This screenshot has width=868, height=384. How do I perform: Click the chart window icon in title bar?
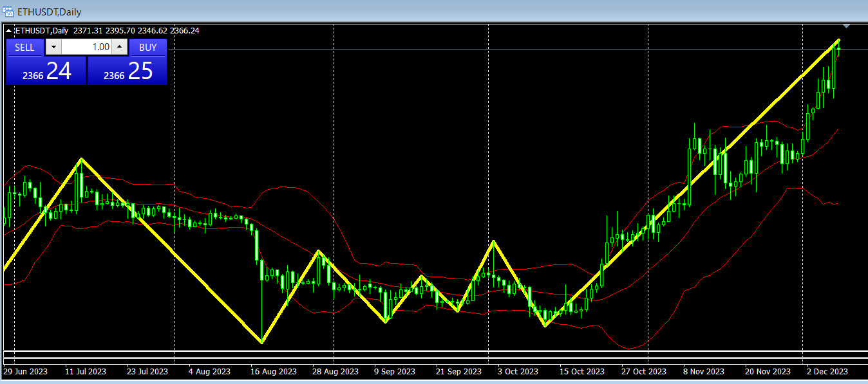pos(8,12)
